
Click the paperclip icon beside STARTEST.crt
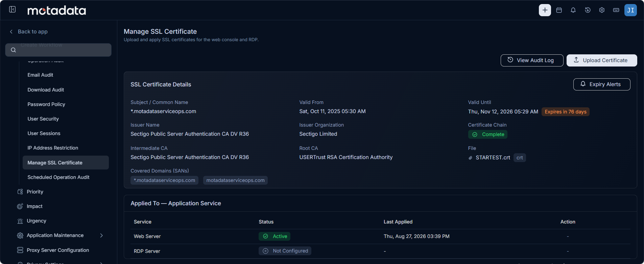[470, 158]
